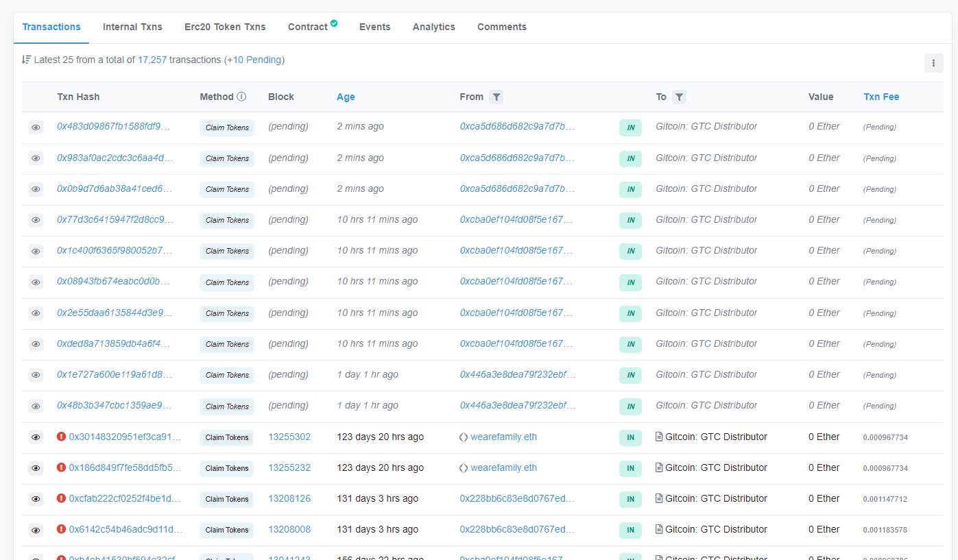
Task: Click contract icon beside wearefamily.eth at block 13255302
Action: 464,437
